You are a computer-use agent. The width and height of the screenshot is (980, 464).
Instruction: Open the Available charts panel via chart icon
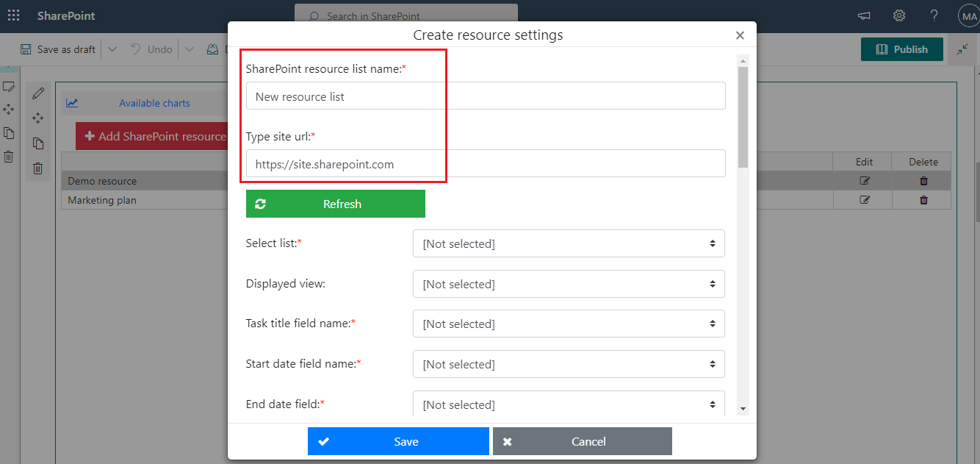coord(71,103)
